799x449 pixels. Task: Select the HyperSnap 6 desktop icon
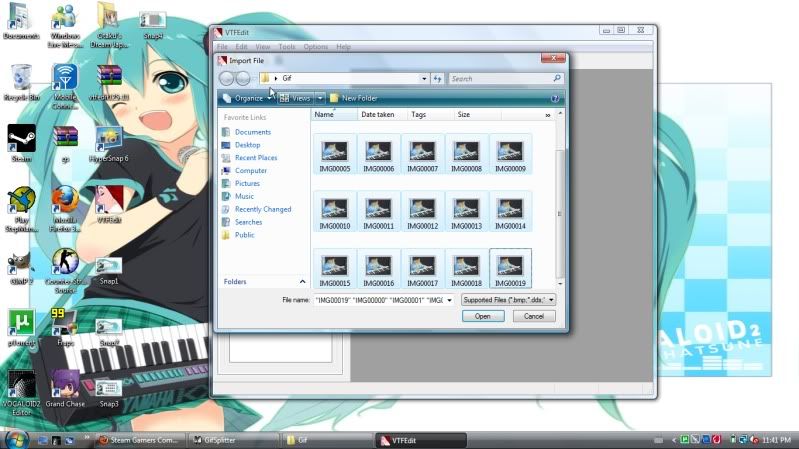pyautogui.click(x=109, y=143)
